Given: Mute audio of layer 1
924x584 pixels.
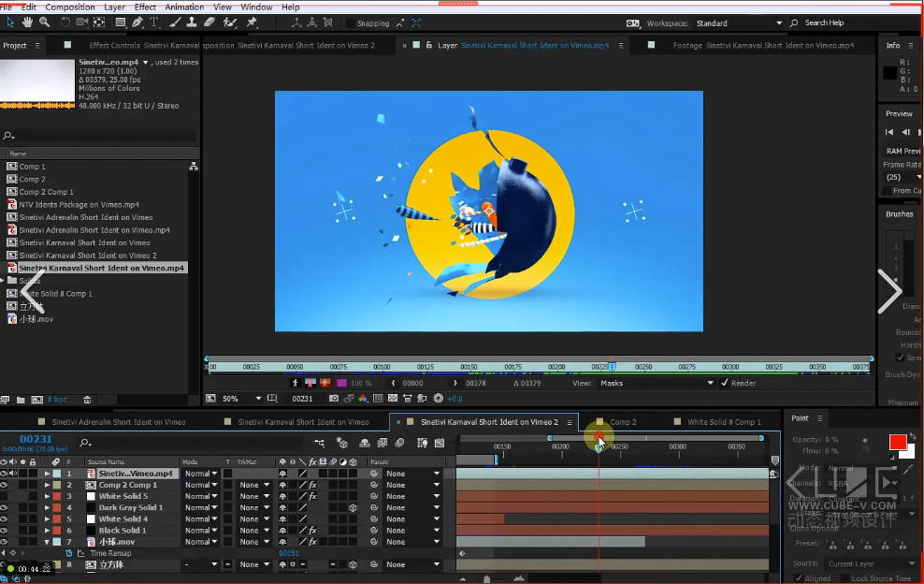Looking at the screenshot, I should pos(13,474).
